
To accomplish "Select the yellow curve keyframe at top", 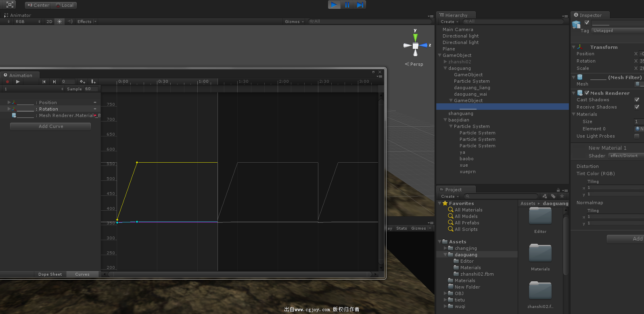I will pyautogui.click(x=137, y=162).
